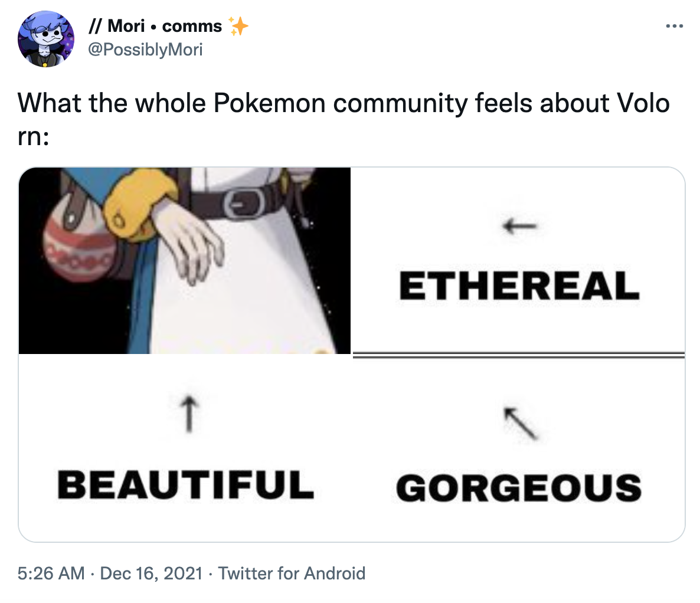
Task: Click the display name // Mori comms
Action: [156, 25]
